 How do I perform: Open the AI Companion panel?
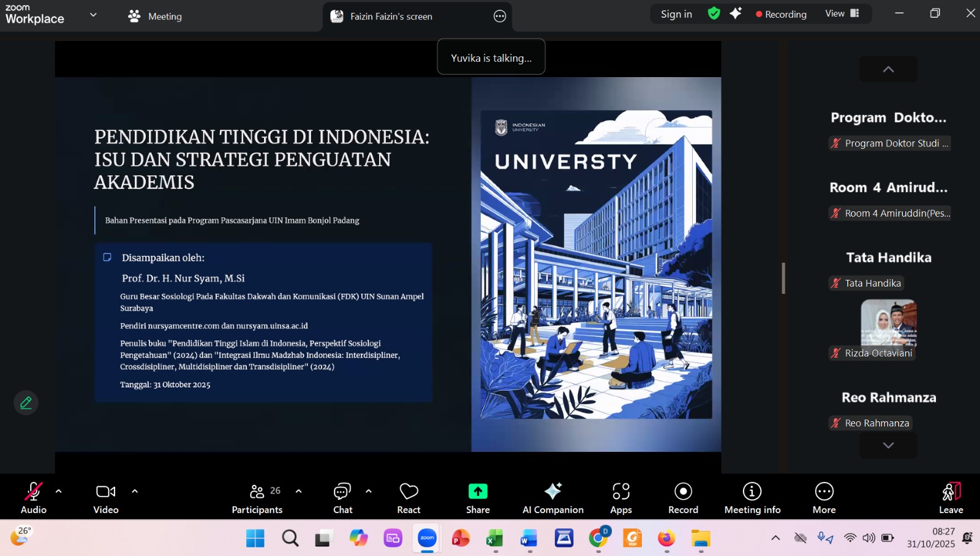[552, 498]
